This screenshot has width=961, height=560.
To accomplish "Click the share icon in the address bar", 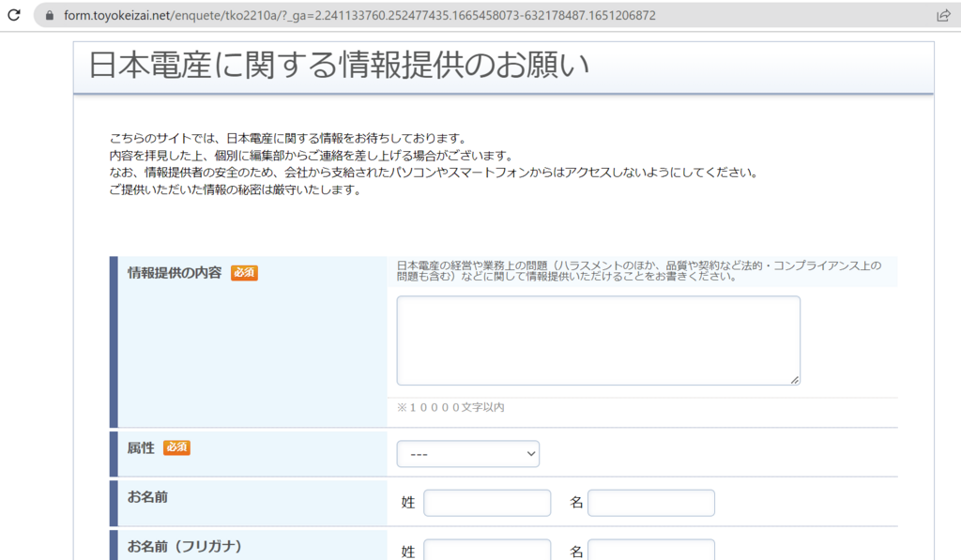I will pos(943,15).
